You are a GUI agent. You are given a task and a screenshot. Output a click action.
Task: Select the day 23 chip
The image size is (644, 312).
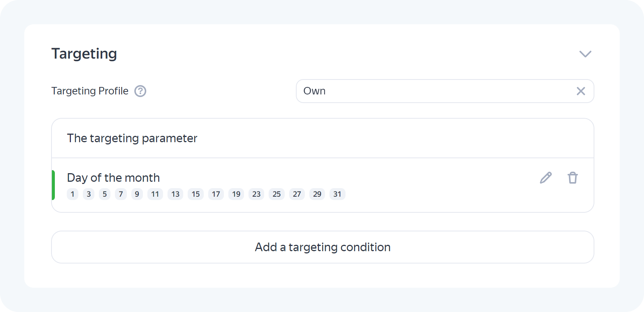point(256,194)
